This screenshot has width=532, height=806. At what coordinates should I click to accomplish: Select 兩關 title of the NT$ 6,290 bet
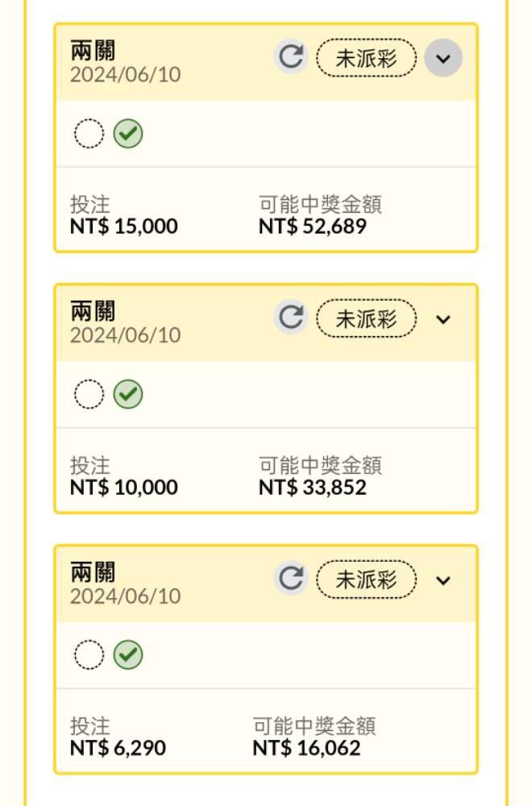[x=93, y=572]
